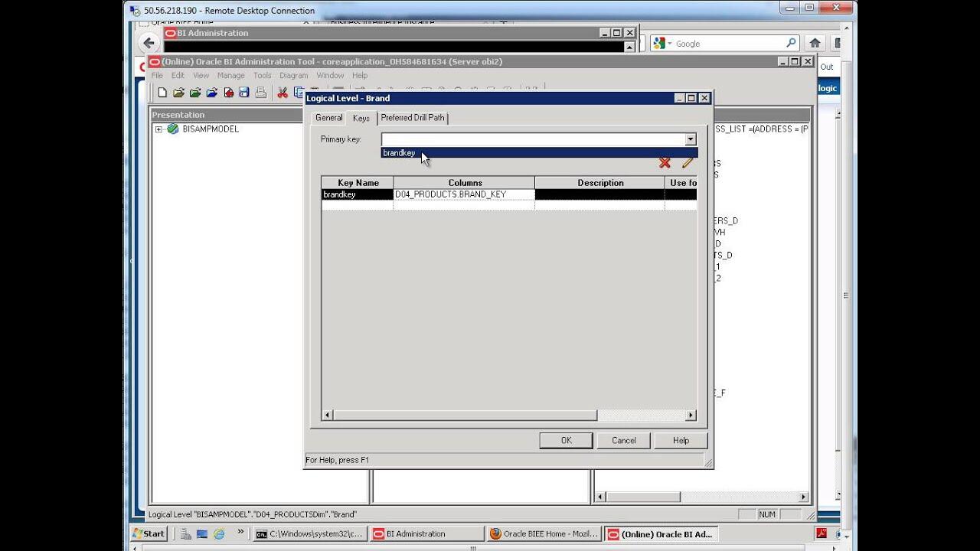Screen dimensions: 980x551
Task: Click the Columns column header
Action: pyautogui.click(x=465, y=183)
